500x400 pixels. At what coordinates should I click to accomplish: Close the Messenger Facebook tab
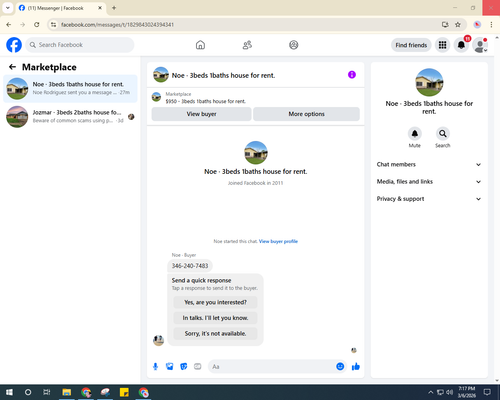pos(100,8)
